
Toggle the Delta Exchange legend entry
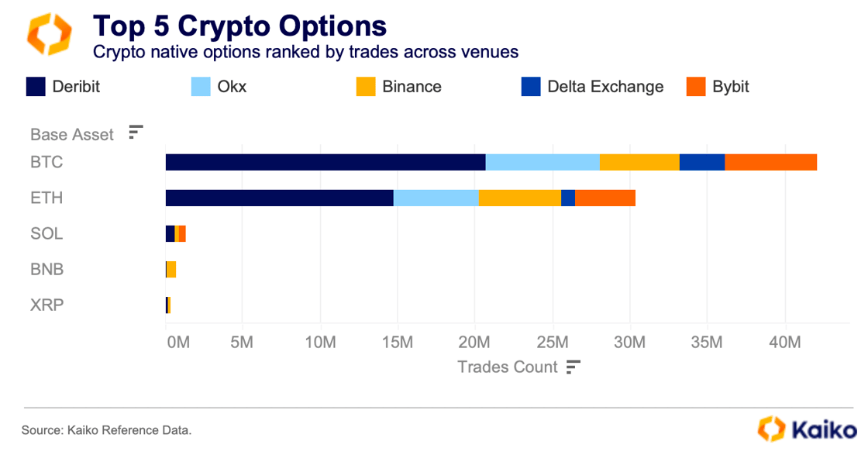pos(604,86)
